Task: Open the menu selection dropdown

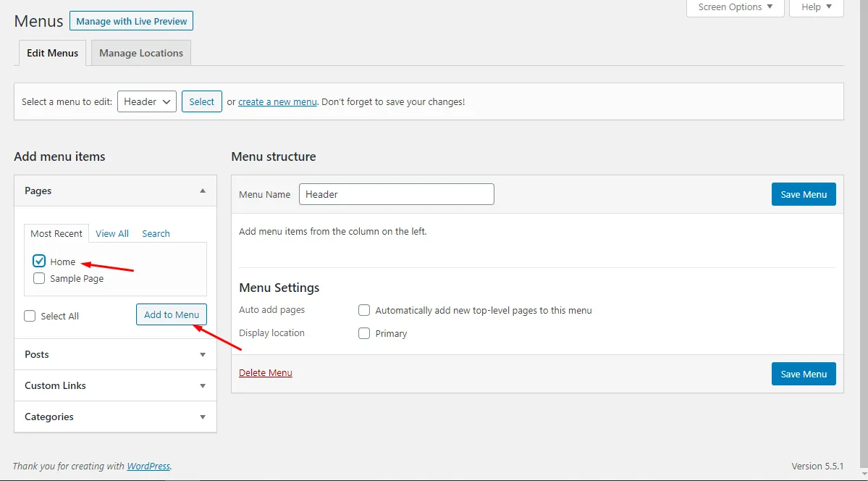Action: pos(147,101)
